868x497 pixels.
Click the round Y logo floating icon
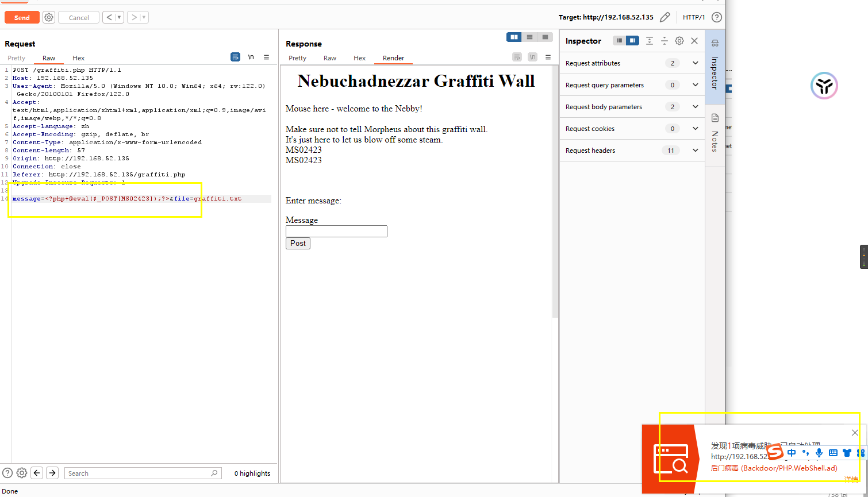pos(824,86)
